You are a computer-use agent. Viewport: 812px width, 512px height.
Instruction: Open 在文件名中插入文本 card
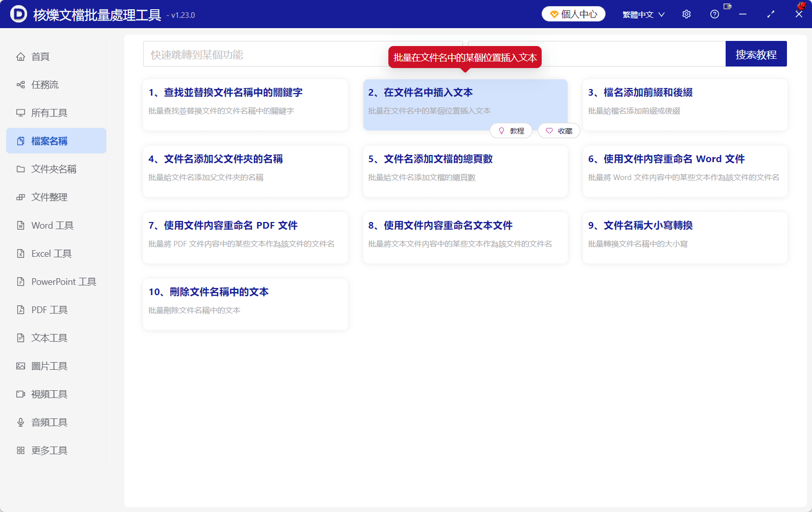point(466,105)
